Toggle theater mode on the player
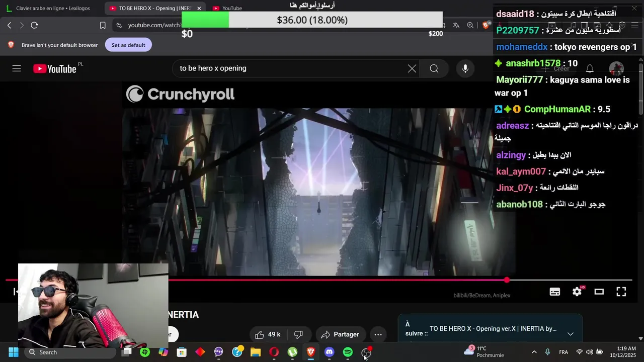Viewport: 644px width, 362px height. pyautogui.click(x=599, y=292)
